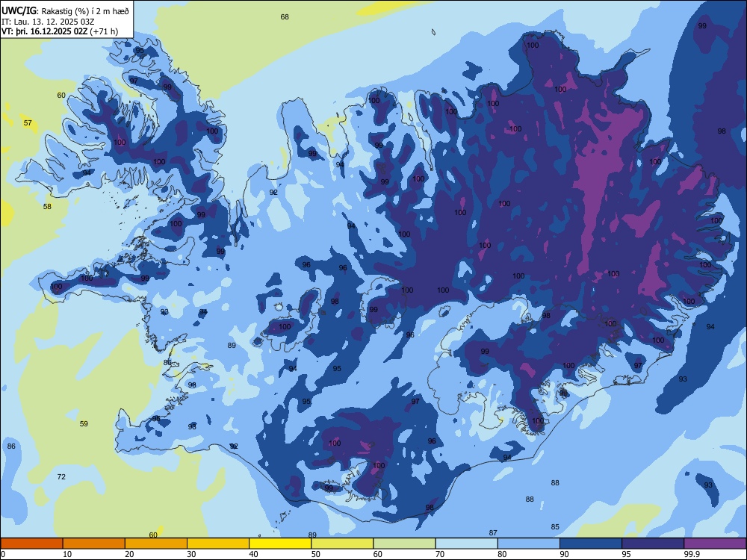Click the legend tick label 80
Viewport: 747px width, 560px height.
click(x=502, y=554)
